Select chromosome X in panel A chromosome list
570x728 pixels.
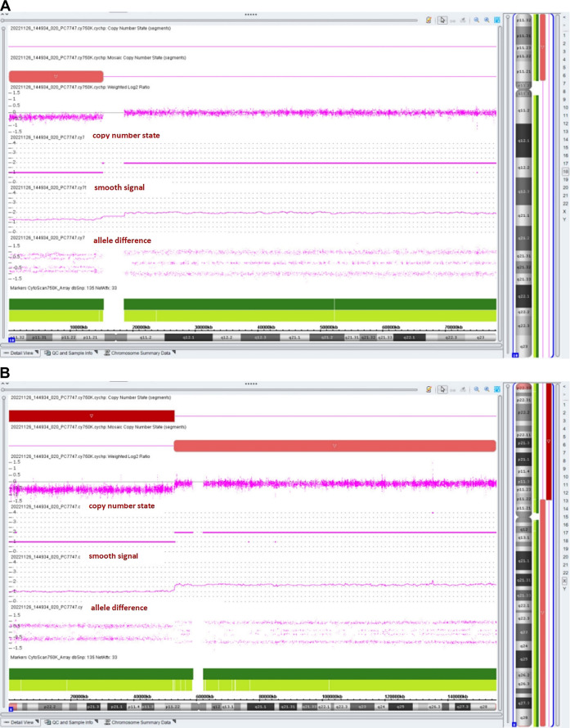564,211
